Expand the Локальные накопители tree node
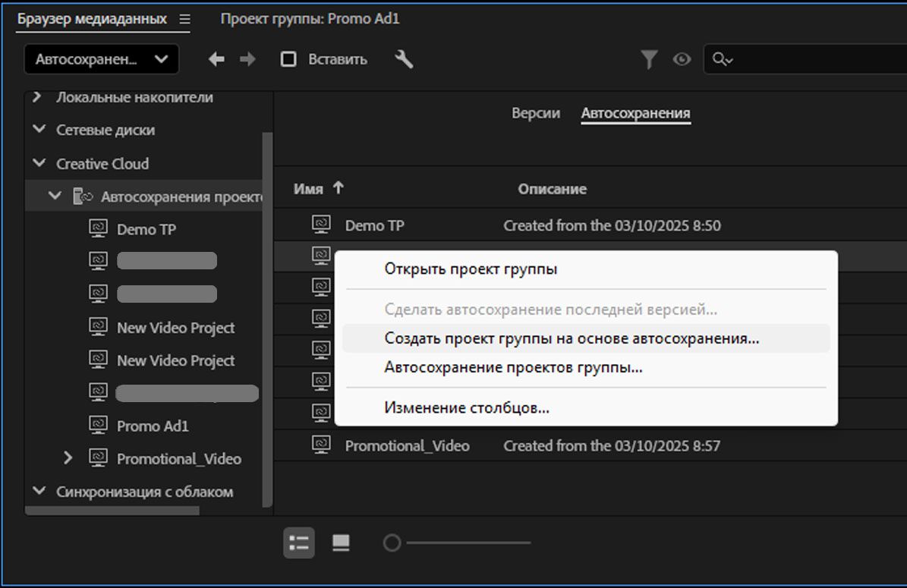Image resolution: width=907 pixels, height=588 pixels. click(x=37, y=97)
